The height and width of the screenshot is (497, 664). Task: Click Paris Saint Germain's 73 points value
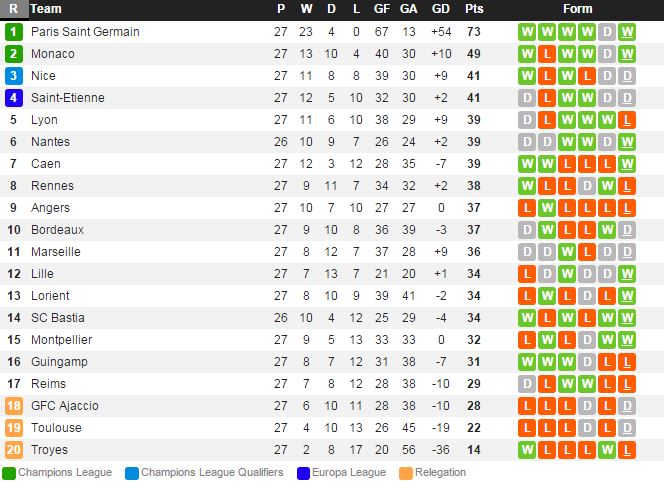pos(473,32)
